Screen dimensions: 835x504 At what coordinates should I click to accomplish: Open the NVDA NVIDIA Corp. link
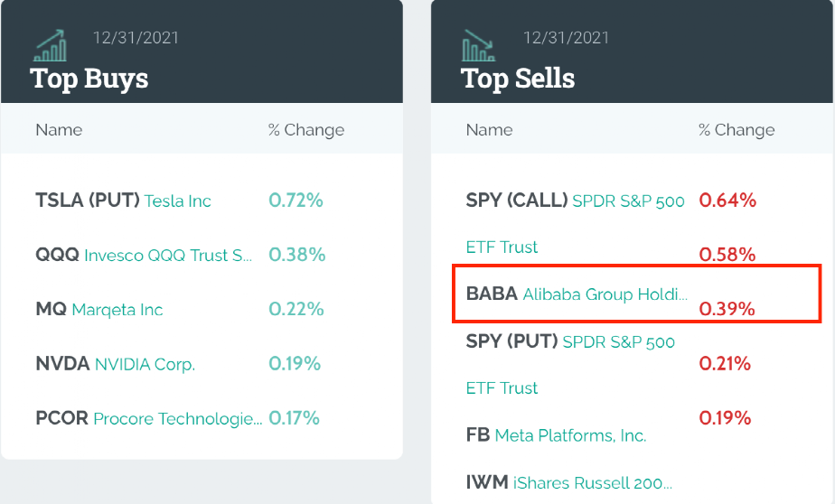coord(115,364)
